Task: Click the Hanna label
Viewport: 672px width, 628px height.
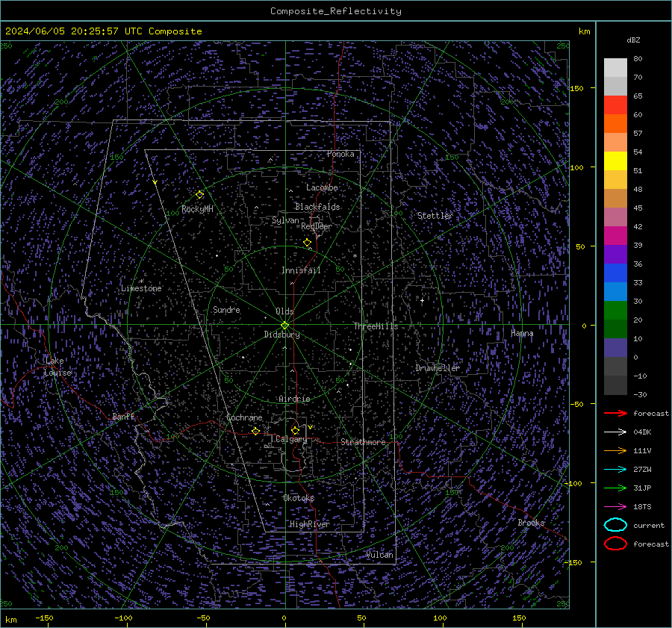Action: tap(522, 333)
